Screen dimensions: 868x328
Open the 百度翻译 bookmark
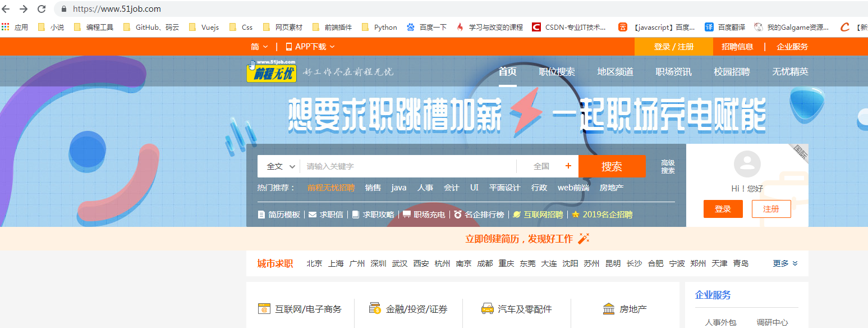[725, 27]
